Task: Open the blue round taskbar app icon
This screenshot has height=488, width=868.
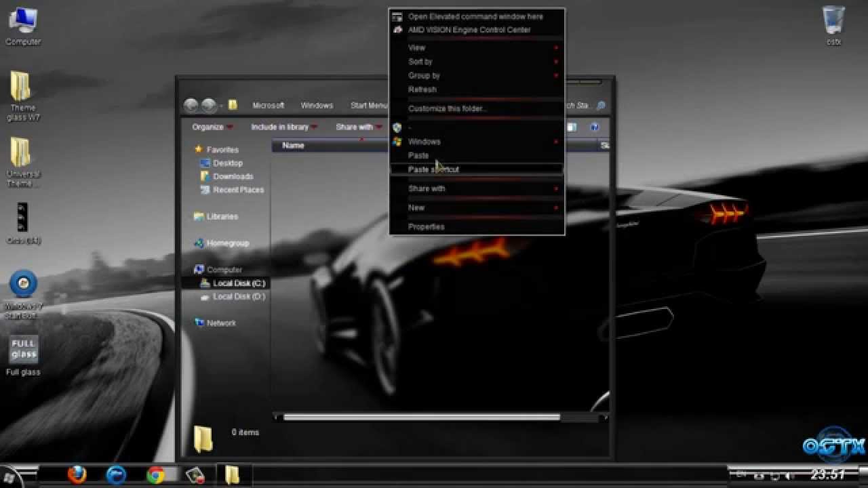Action: 117,475
